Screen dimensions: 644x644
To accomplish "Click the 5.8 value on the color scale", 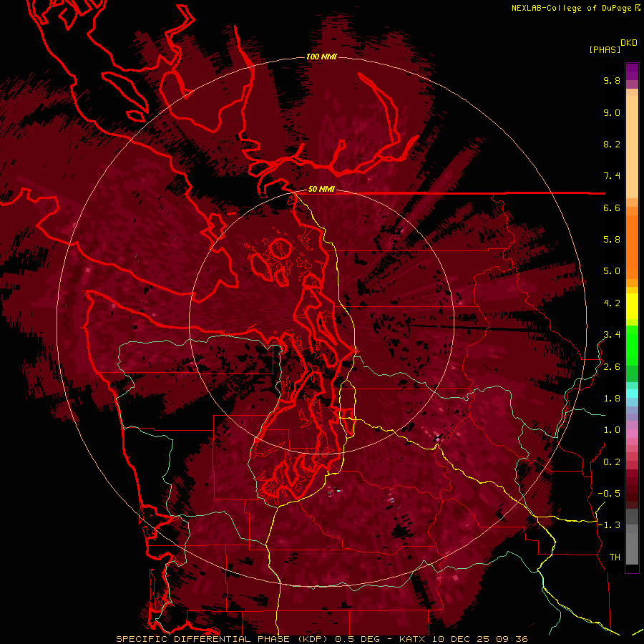I will [612, 240].
